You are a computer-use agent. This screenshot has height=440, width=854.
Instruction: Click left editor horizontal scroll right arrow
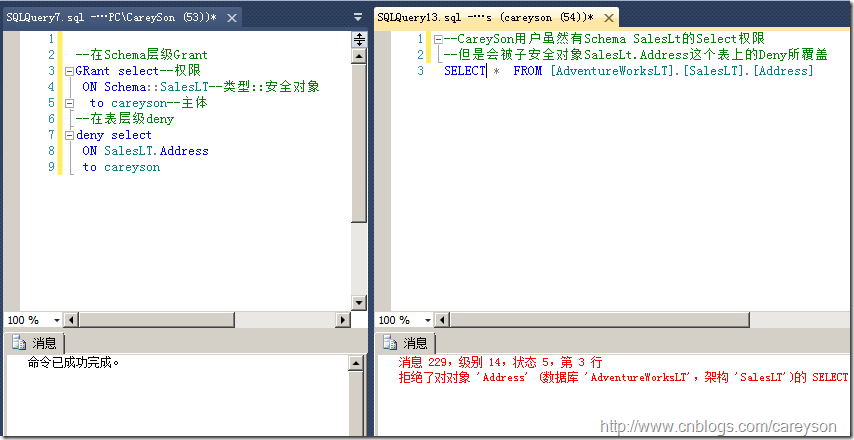pos(343,320)
